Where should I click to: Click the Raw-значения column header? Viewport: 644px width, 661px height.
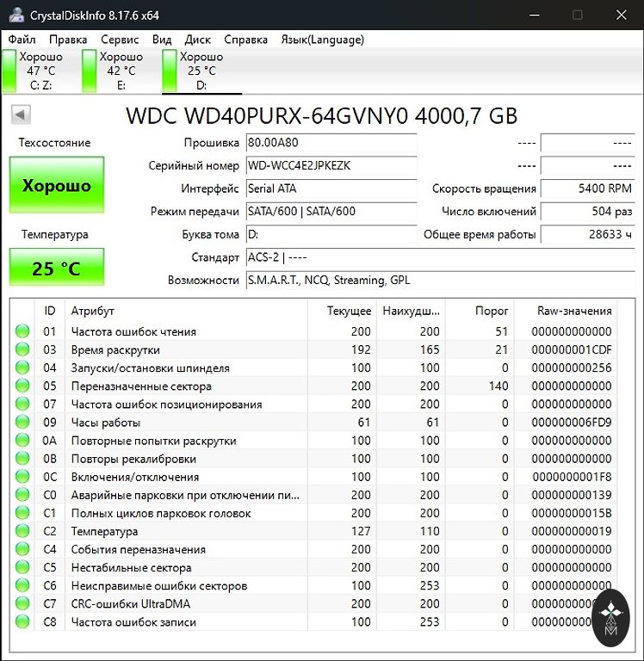[x=573, y=311]
